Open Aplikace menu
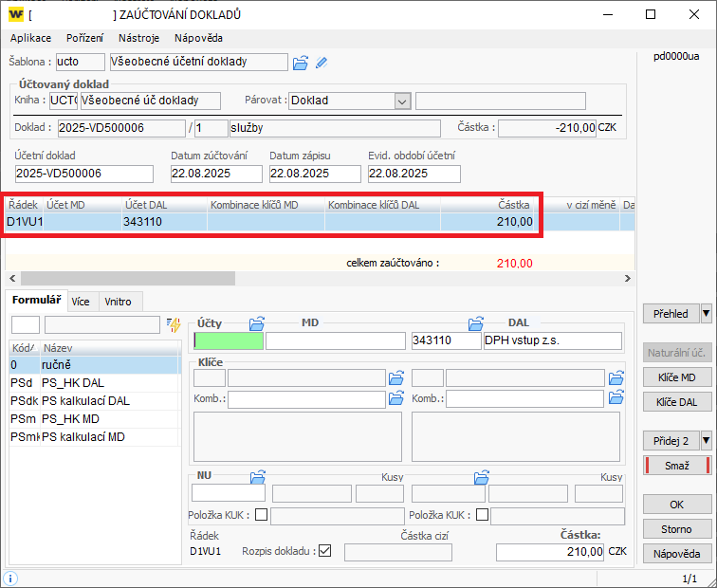The height and width of the screenshot is (588, 717). coord(31,38)
